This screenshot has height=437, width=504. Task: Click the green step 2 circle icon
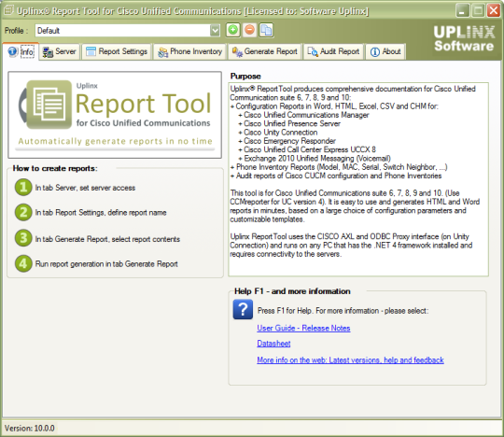[x=23, y=212]
